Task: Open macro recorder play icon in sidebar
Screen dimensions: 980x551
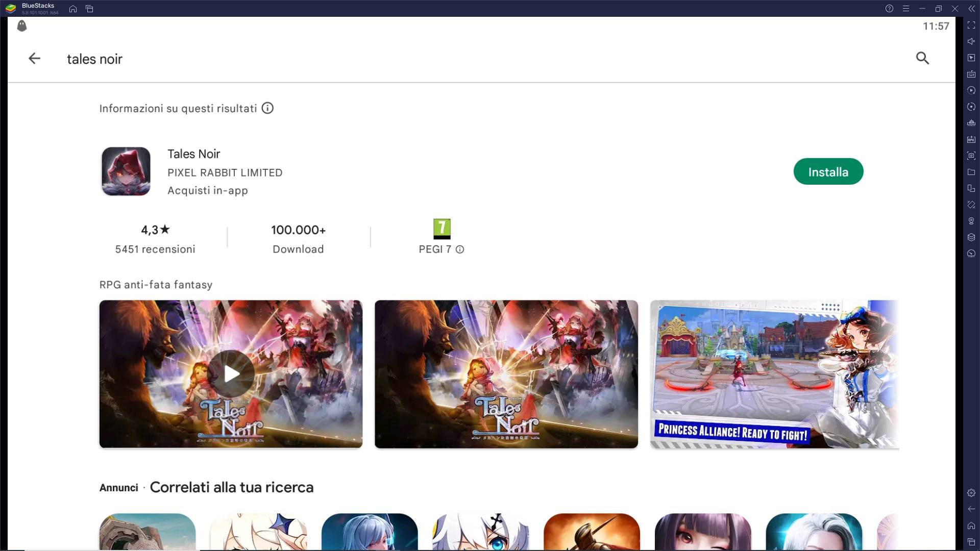Action: (x=971, y=90)
